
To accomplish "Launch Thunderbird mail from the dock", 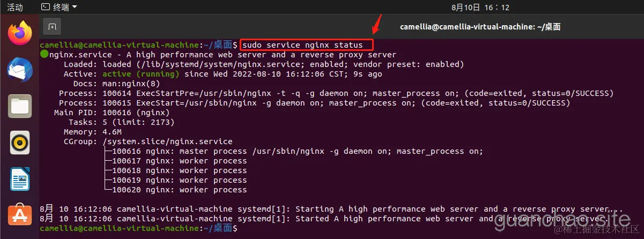I will click(20, 70).
